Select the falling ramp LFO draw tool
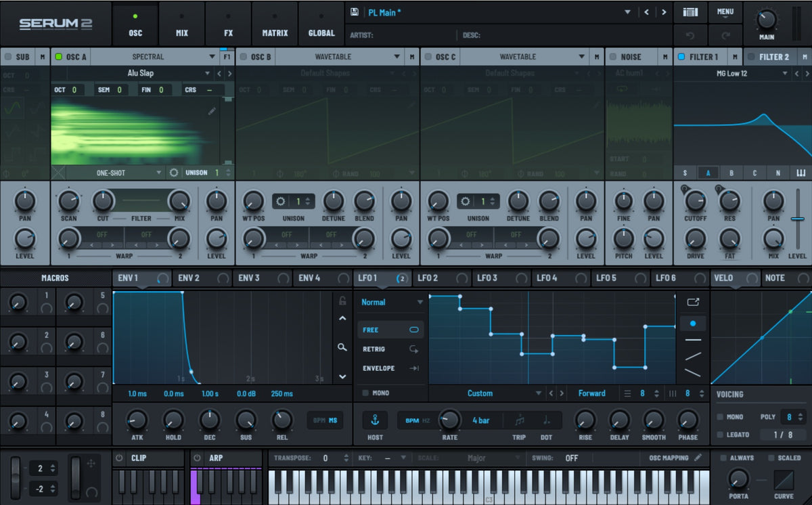 pos(693,372)
